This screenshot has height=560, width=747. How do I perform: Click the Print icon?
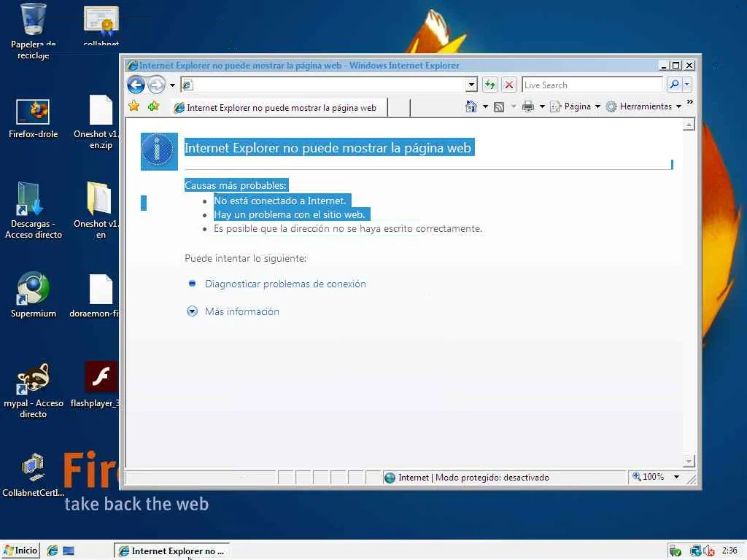pyautogui.click(x=528, y=106)
